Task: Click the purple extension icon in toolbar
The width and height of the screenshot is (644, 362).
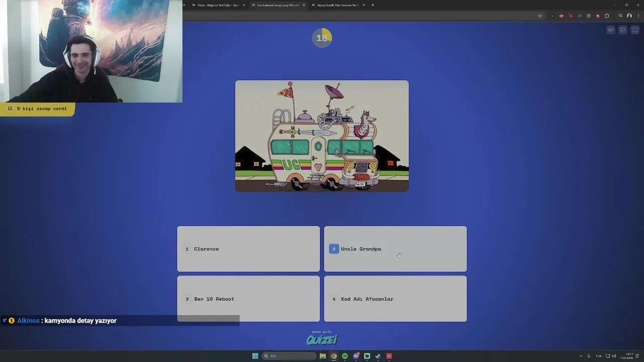Action: coord(598,16)
